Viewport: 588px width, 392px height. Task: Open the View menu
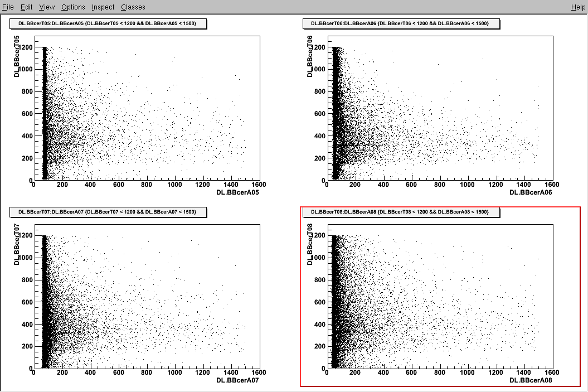click(47, 7)
